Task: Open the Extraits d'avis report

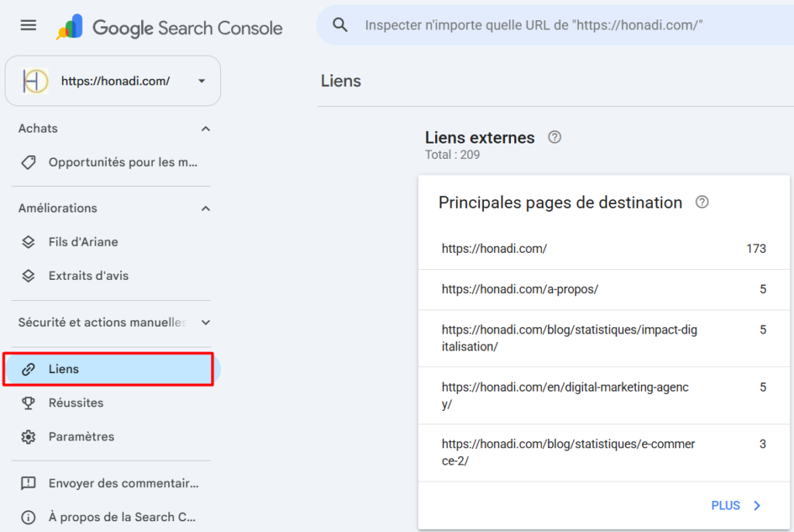Action: pyautogui.click(x=113, y=275)
